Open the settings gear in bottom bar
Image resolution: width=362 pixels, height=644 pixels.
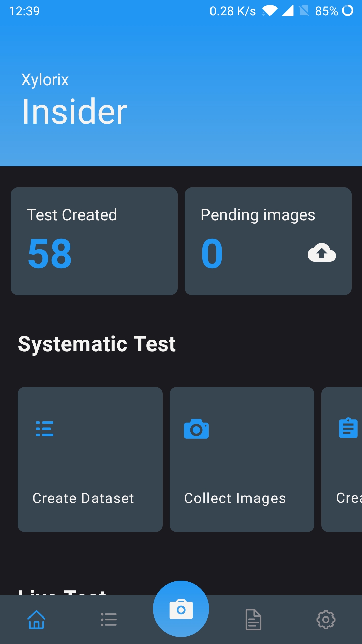(326, 620)
